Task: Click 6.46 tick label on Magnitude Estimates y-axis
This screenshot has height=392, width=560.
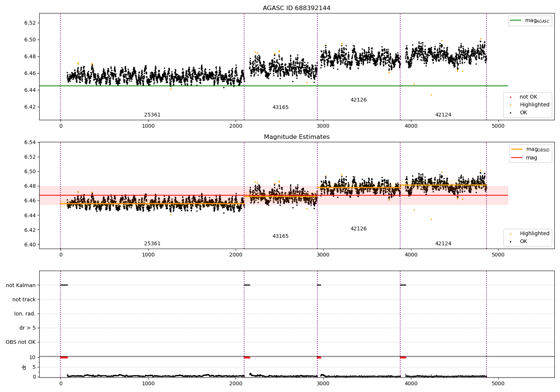Action: 30,201
